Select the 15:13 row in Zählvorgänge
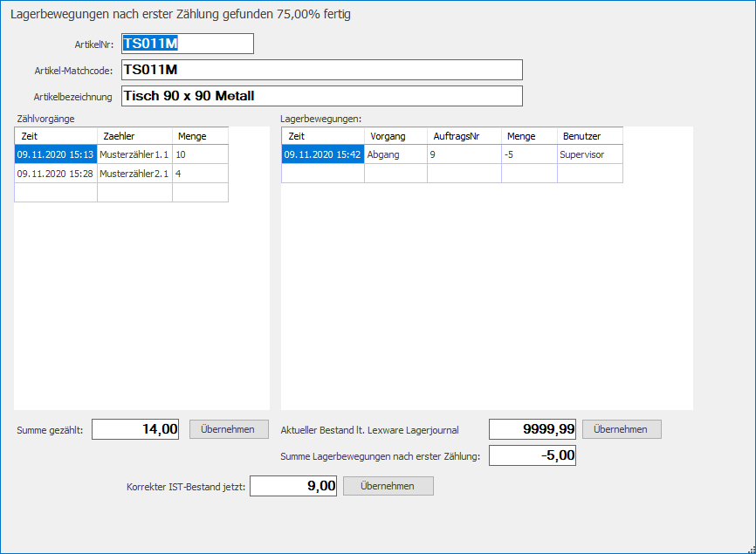The height and width of the screenshot is (554, 756). 55,154
